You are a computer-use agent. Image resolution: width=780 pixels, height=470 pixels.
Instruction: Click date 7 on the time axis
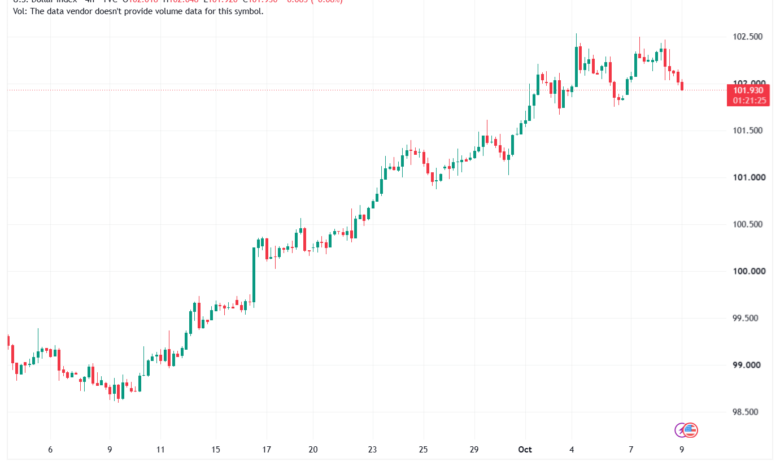coord(631,450)
